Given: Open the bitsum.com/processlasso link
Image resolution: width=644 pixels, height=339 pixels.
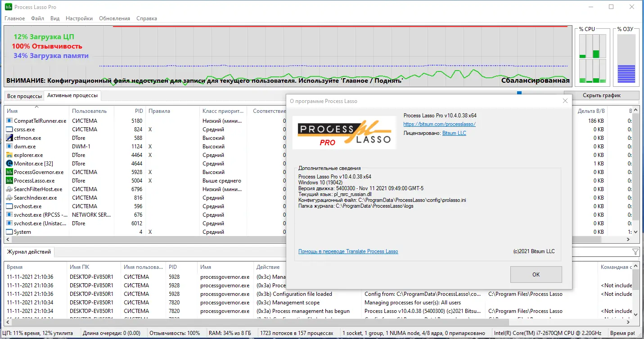Looking at the screenshot, I should [440, 124].
